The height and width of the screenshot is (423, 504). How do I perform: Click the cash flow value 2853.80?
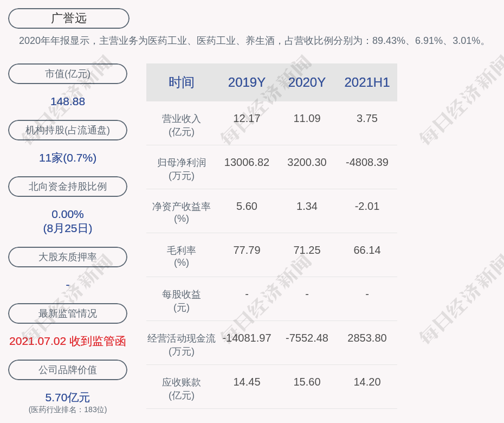(x=367, y=338)
